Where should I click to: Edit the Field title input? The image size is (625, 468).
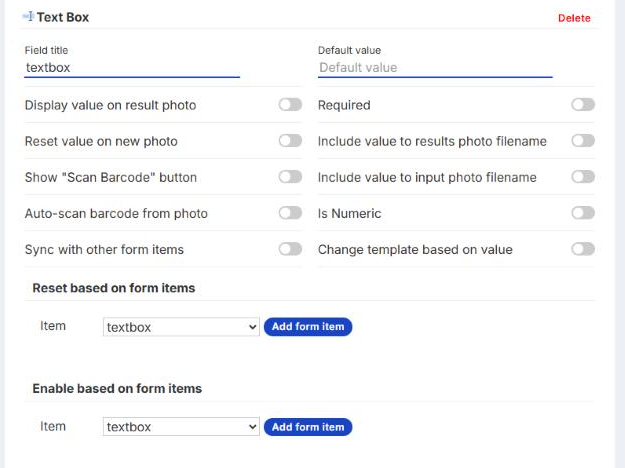[132, 68]
